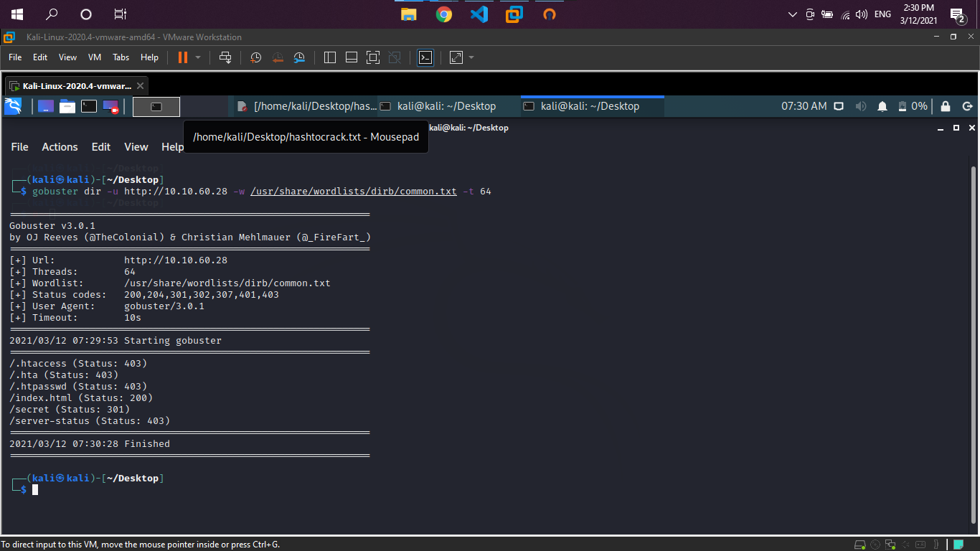Open the terminal Edit menu
Image resolution: width=980 pixels, height=551 pixels.
(x=101, y=146)
